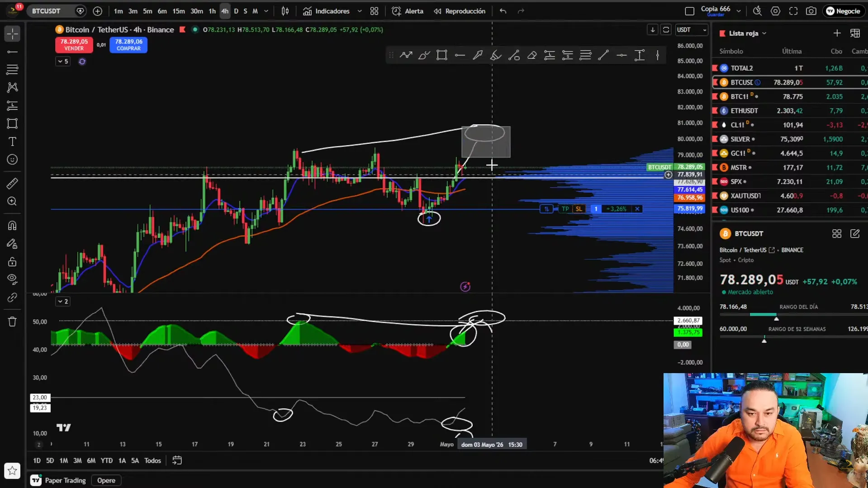Change the candlestick chart type
868x488 pixels.
point(285,11)
